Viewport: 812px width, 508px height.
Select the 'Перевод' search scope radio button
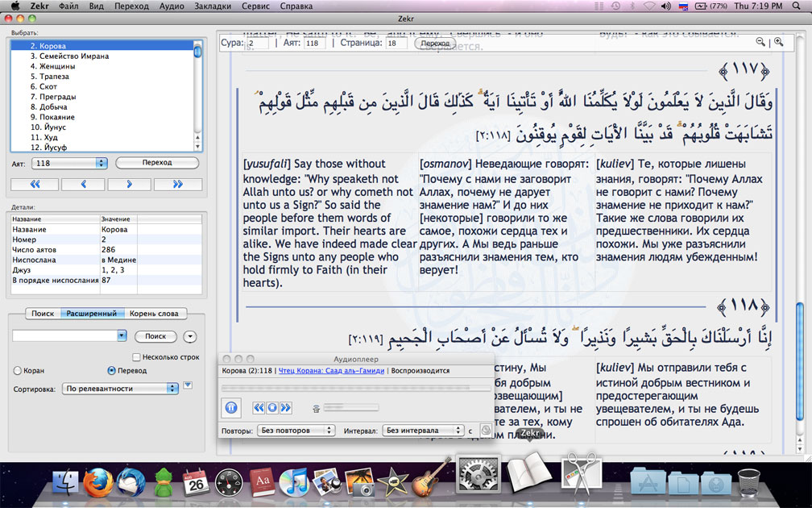click(x=111, y=371)
